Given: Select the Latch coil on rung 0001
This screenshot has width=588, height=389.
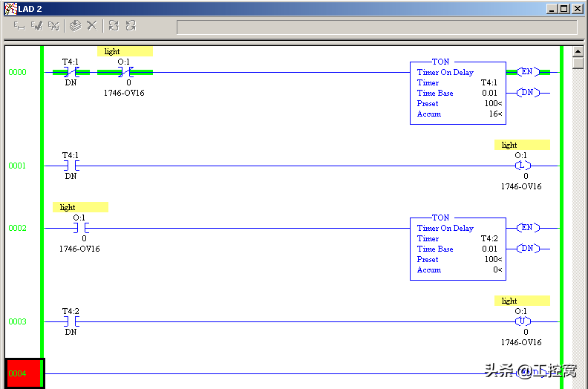Looking at the screenshot, I should (x=523, y=166).
